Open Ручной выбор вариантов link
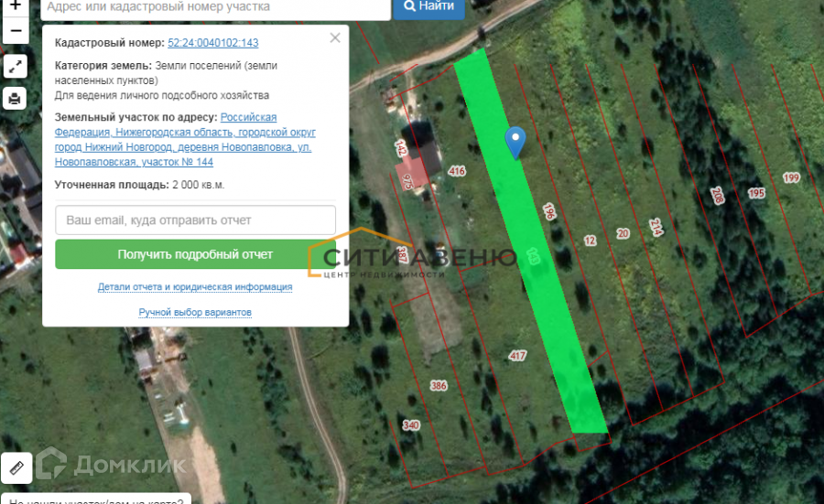824x504 pixels. [x=195, y=312]
